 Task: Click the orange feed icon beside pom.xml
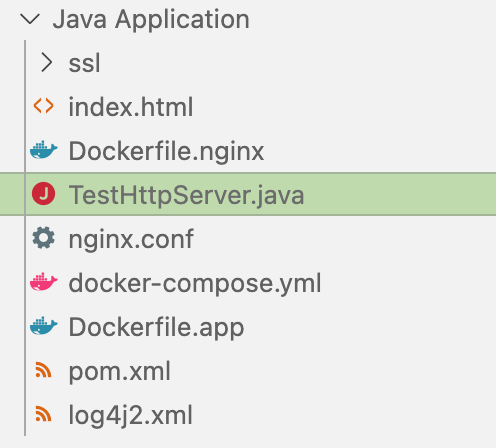click(44, 370)
